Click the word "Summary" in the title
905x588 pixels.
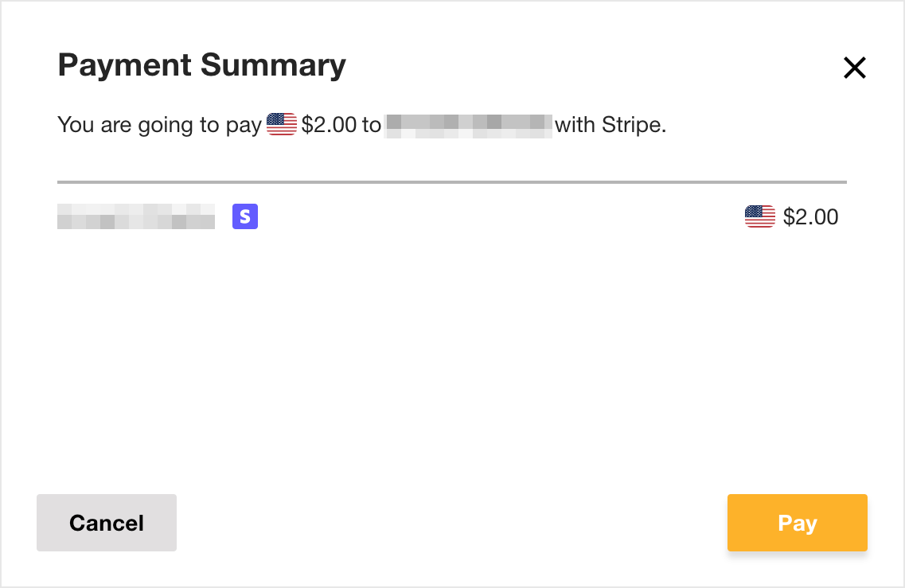(273, 64)
